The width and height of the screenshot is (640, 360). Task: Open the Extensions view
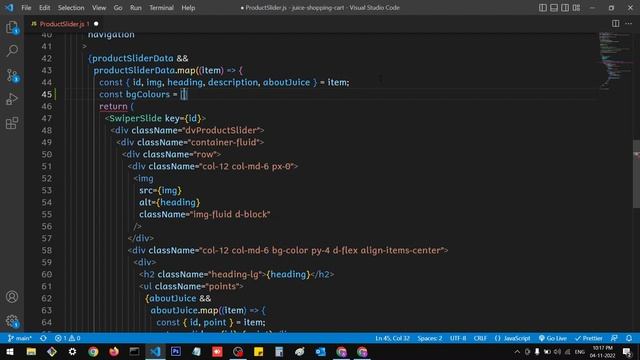12,123
